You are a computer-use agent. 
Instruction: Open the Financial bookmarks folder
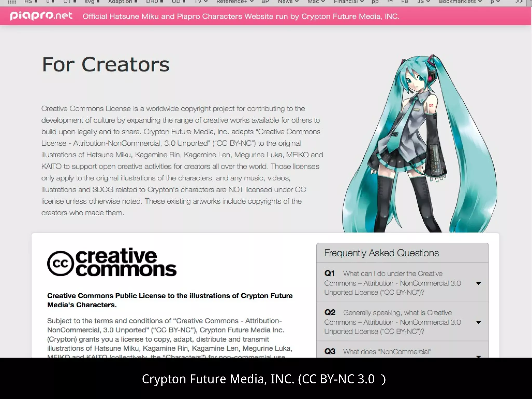coord(349,2)
